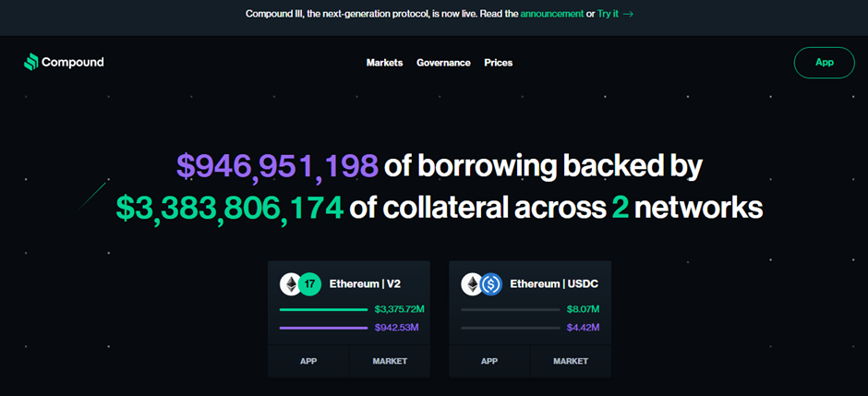Select the Ethereum | USDC card title
This screenshot has height=396, width=868.
(553, 284)
